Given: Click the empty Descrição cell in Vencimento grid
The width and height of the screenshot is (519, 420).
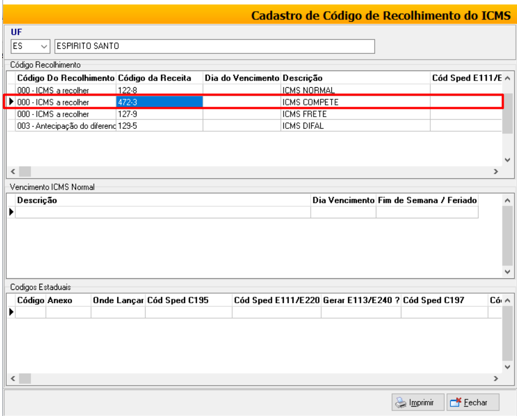Looking at the screenshot, I should tap(163, 212).
